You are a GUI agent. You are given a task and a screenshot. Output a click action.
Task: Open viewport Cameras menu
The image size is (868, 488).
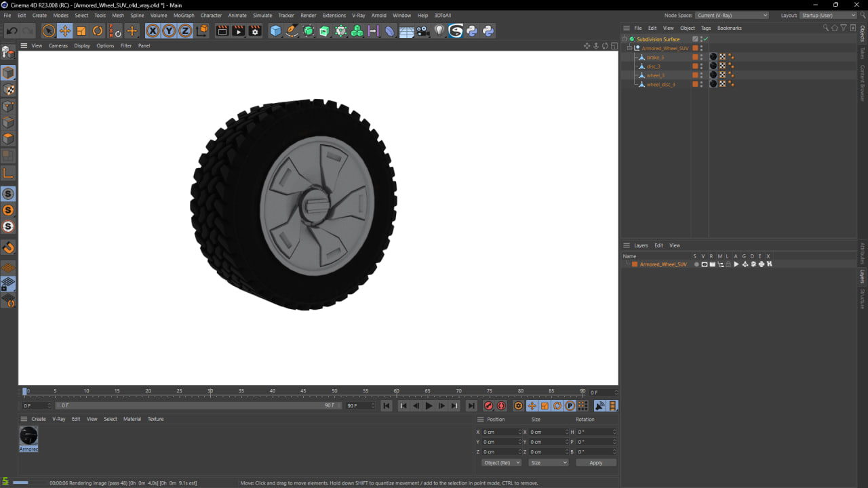(58, 46)
